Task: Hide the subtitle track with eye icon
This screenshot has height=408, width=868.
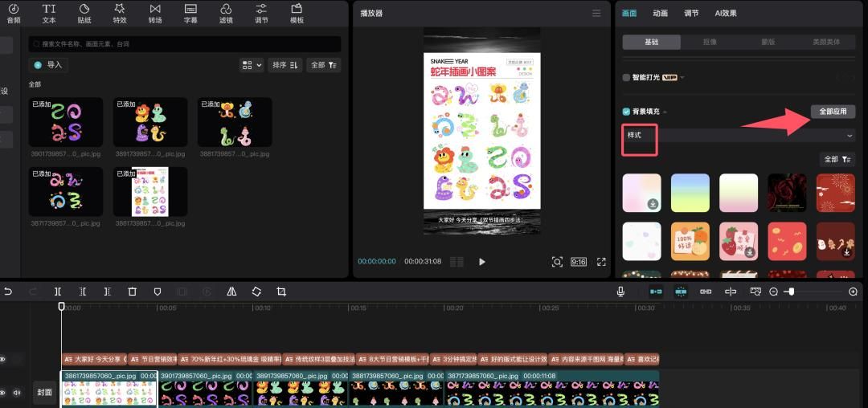Action: 2,359
